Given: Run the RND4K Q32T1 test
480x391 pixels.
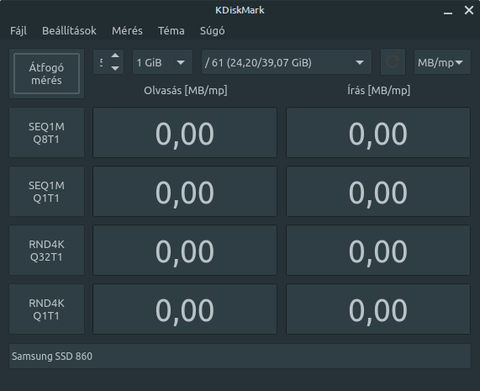Looking at the screenshot, I should click(x=46, y=251).
